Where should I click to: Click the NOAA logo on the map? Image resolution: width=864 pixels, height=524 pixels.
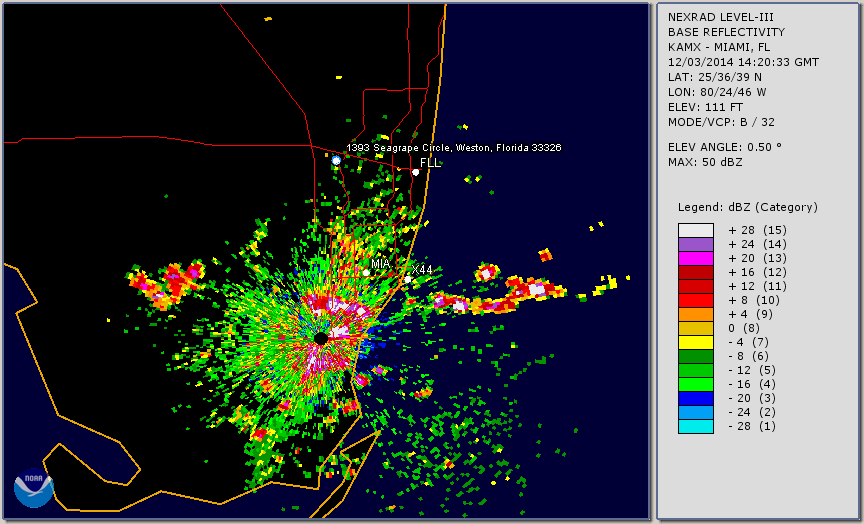pyautogui.click(x=34, y=488)
